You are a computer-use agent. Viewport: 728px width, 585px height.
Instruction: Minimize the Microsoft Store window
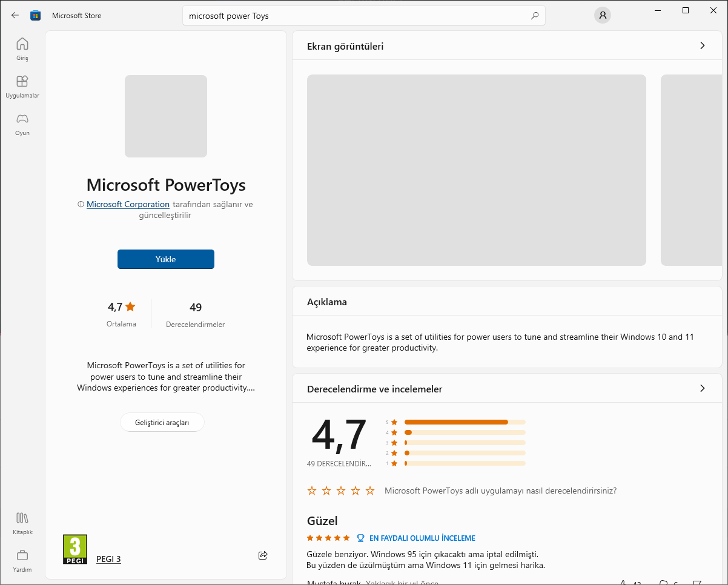658,10
